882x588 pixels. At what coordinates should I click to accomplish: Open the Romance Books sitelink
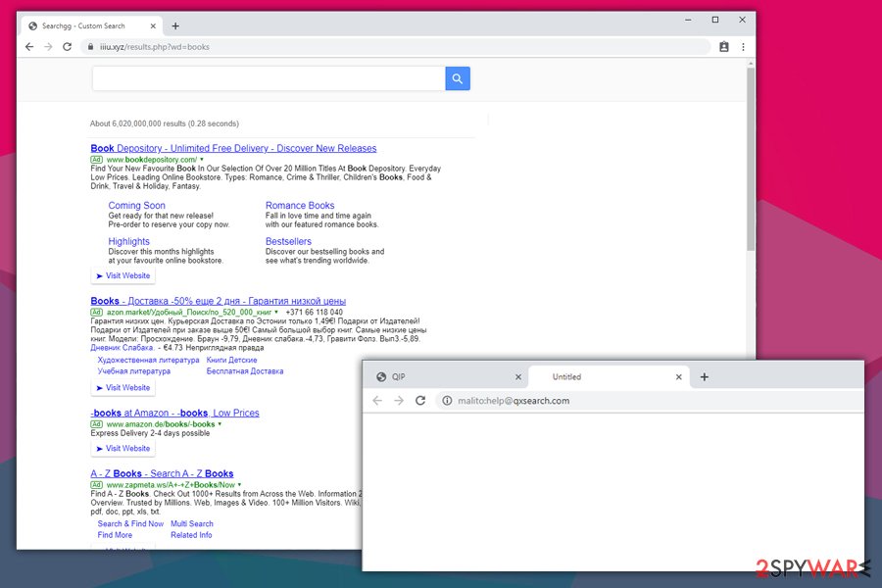[300, 206]
